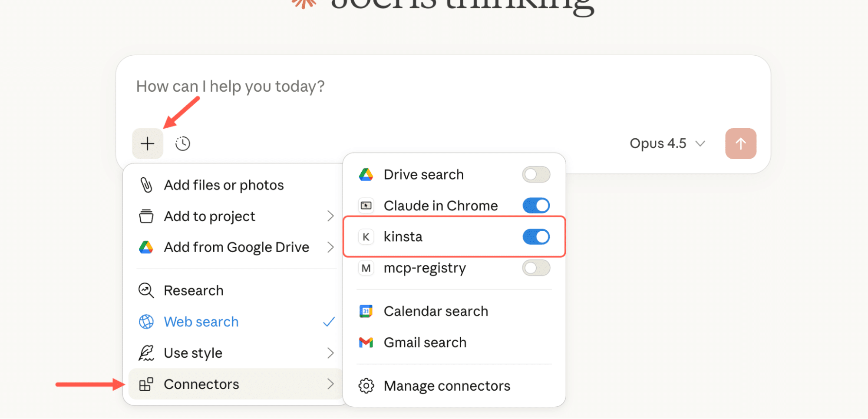This screenshot has width=868, height=419.
Task: Click the gear icon for Manage connectors
Action: (x=366, y=386)
